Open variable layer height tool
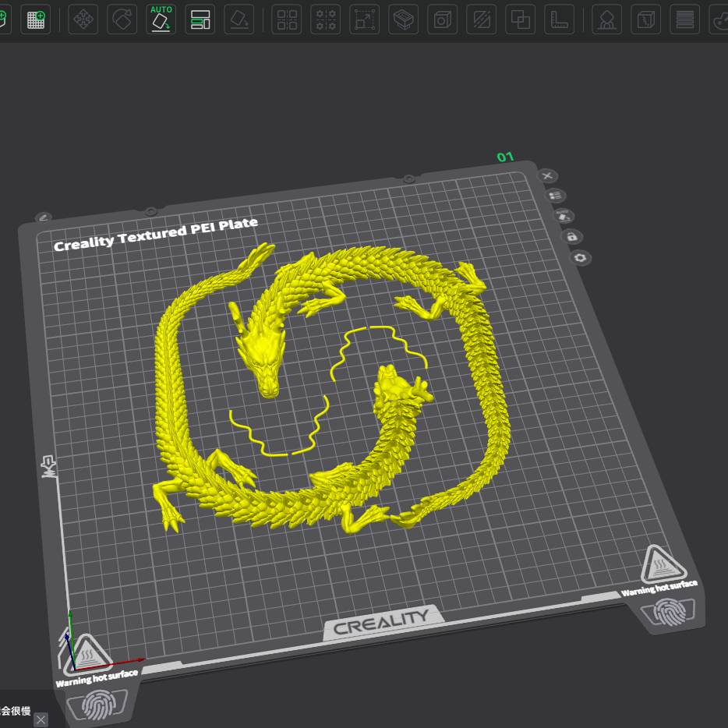The image size is (728, 728). pos(685,19)
